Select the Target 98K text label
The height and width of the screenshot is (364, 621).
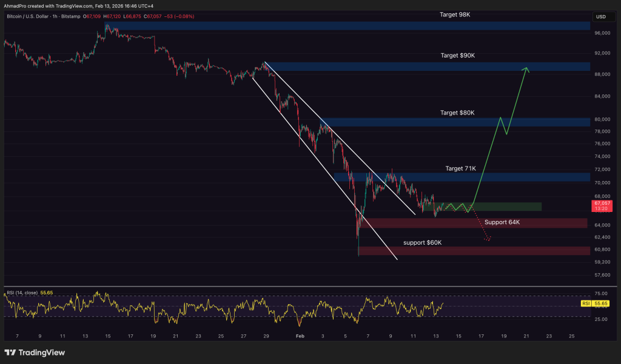455,13
